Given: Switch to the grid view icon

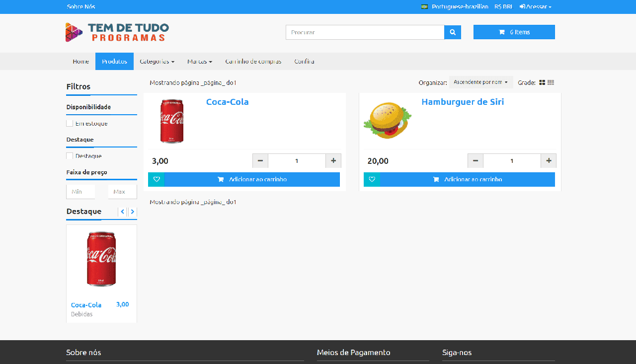Looking at the screenshot, I should pos(542,82).
